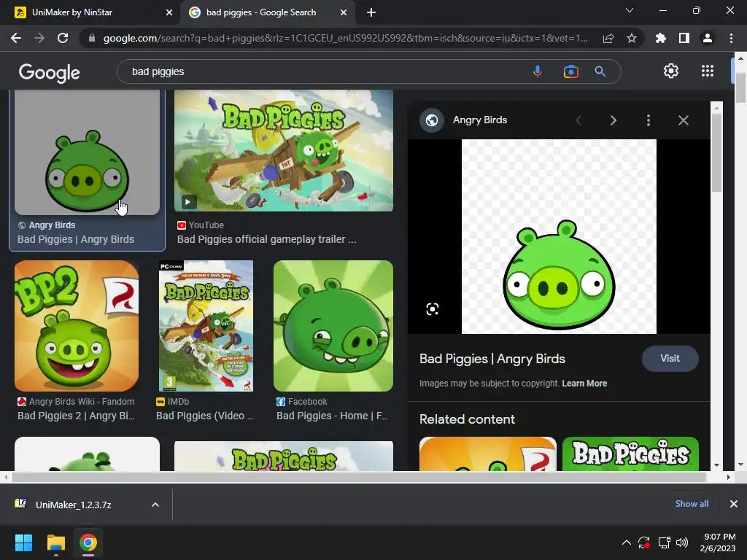Open the network icon in system tray
Screen dimensions: 747x560
pos(664,542)
